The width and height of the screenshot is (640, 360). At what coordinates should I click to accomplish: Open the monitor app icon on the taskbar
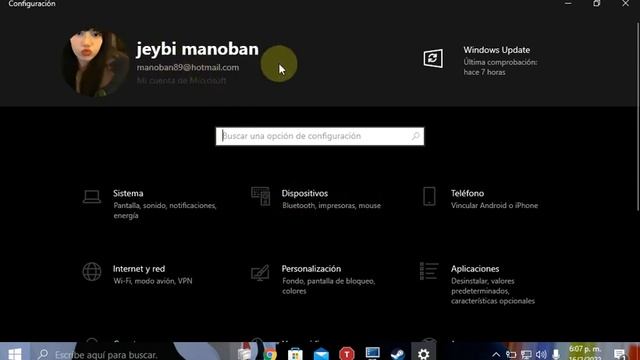pos(372,353)
